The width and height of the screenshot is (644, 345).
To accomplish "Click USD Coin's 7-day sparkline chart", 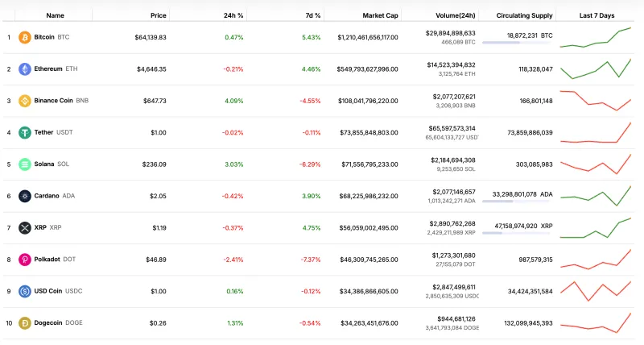I will [596, 291].
